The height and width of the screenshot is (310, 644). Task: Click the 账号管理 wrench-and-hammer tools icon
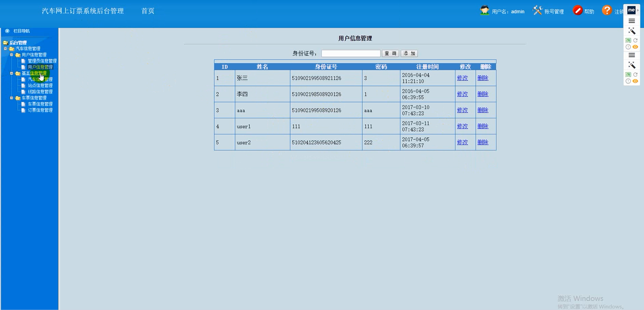point(537,10)
